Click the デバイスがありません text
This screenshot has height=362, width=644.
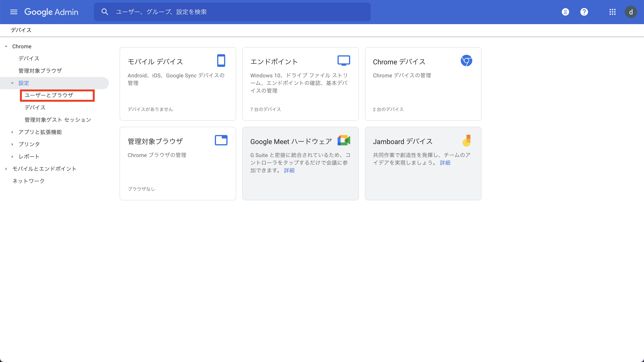pyautogui.click(x=150, y=109)
